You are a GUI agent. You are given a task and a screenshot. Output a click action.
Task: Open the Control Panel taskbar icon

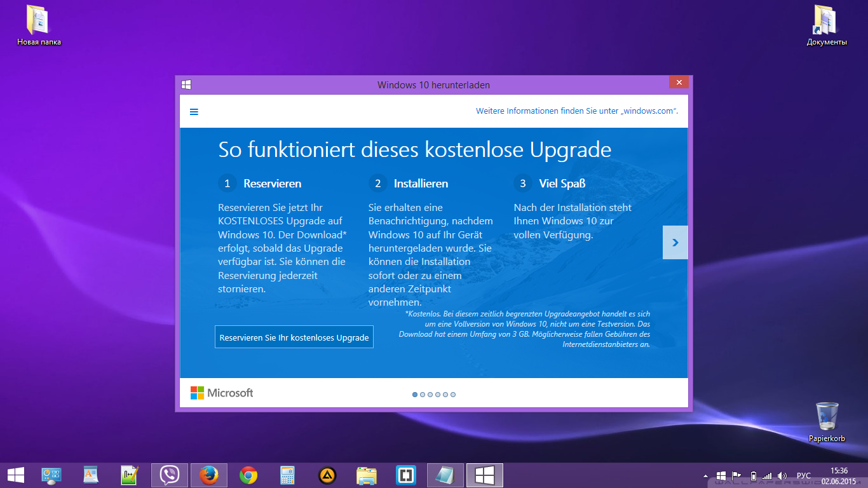(51, 475)
